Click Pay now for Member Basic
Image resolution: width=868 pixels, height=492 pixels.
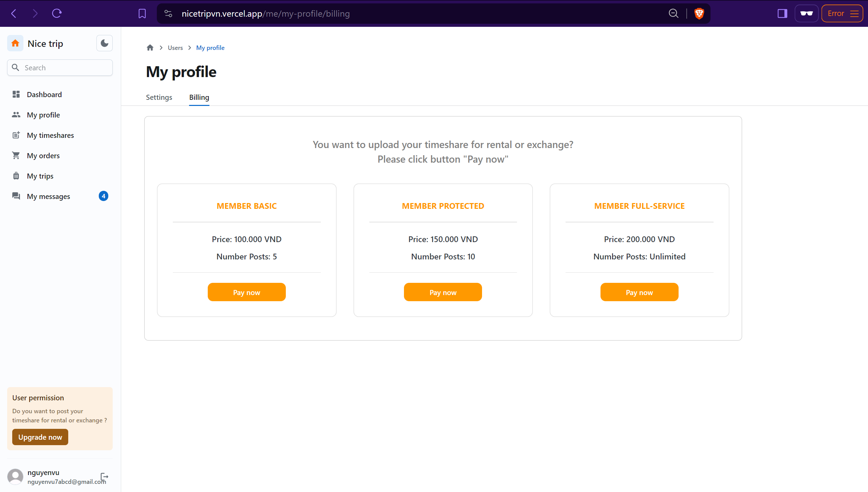tap(247, 292)
